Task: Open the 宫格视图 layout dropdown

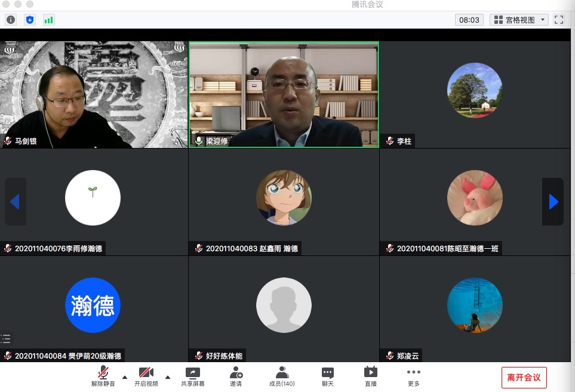Action: point(518,20)
